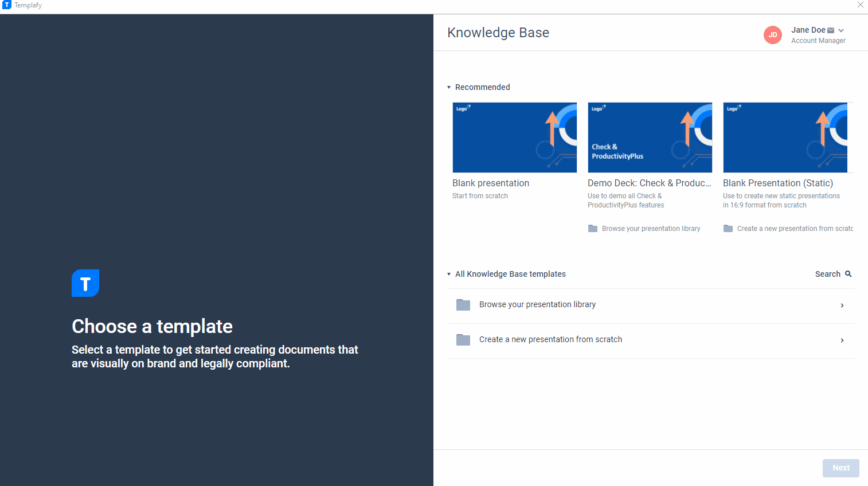Open Create a new presentation from scratch row
The image size is (868, 486).
(x=651, y=340)
